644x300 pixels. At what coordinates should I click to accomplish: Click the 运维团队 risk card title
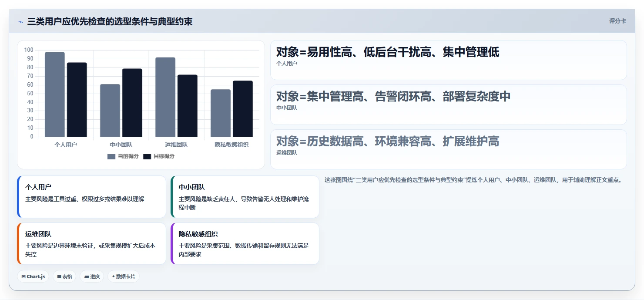click(x=38, y=234)
